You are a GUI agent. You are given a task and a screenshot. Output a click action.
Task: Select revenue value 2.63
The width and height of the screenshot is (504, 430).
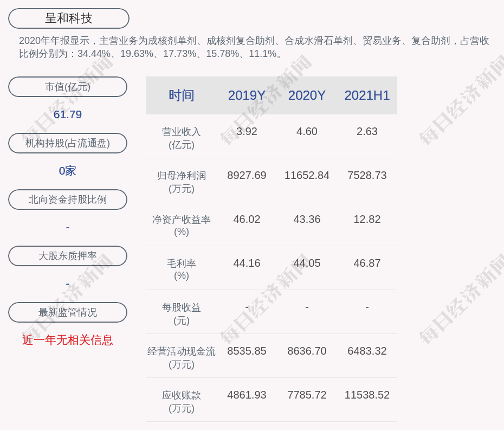pos(367,132)
